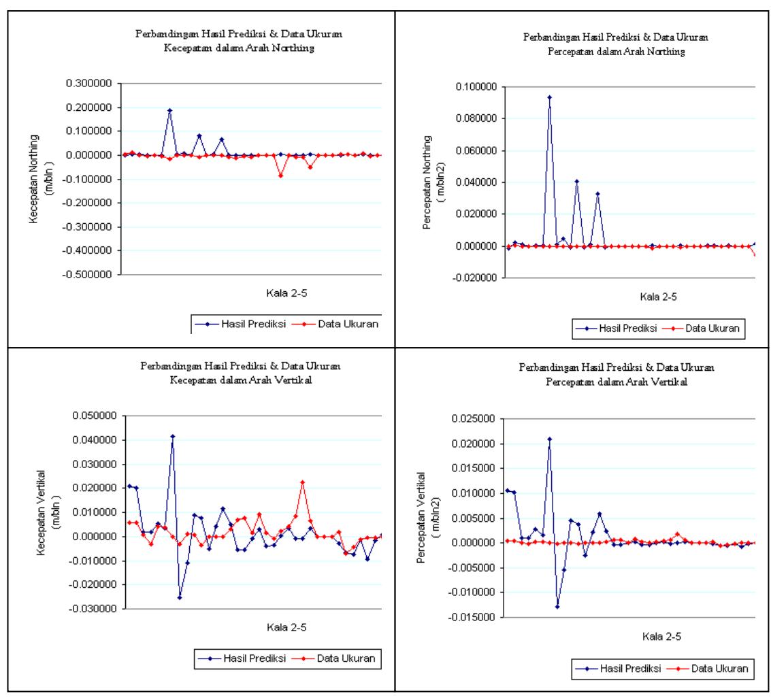This screenshot has height=700, width=771.
Task: Click the 'Kecepatan dalam Arah Northing' chart title
Action: (x=239, y=48)
